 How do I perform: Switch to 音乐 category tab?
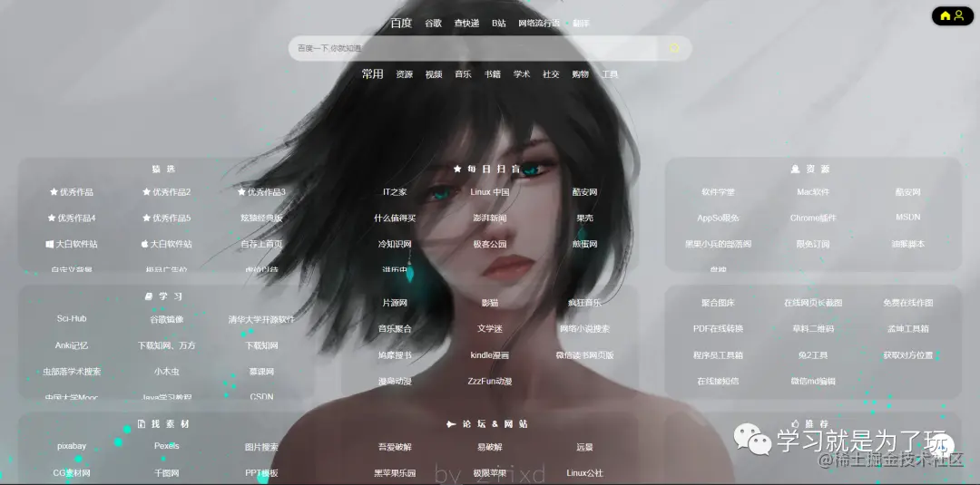[x=463, y=74]
